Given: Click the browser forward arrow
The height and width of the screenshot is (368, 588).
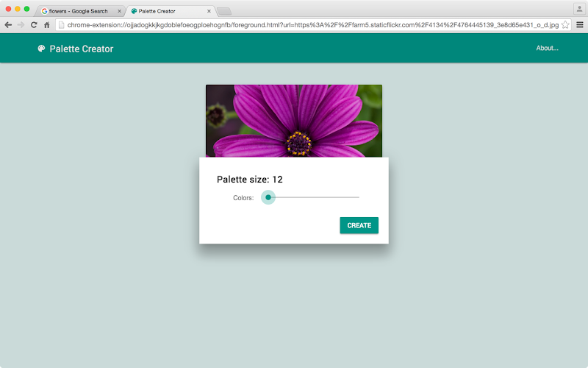Looking at the screenshot, I should [x=21, y=25].
